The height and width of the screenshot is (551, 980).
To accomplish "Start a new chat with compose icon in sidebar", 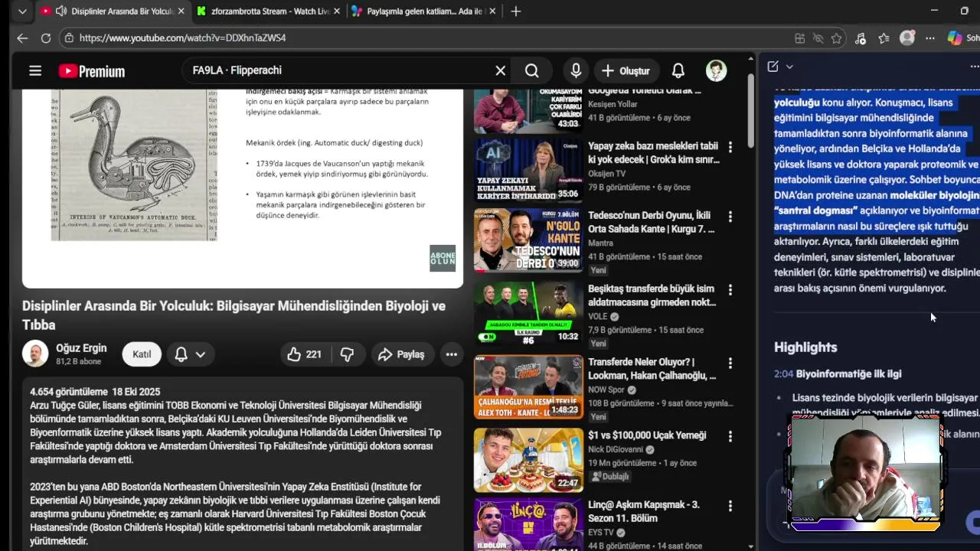I will pyautogui.click(x=773, y=67).
